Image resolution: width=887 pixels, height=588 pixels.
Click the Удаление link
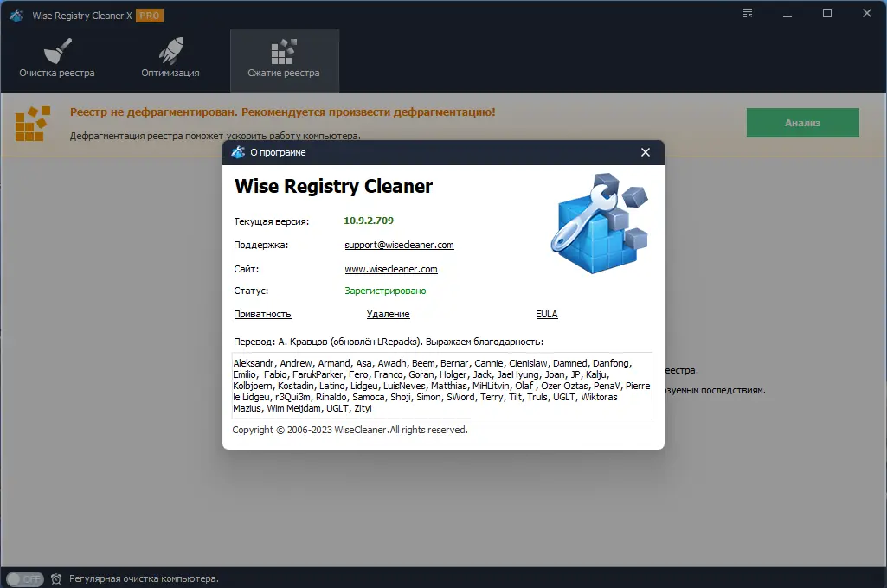[x=388, y=314]
